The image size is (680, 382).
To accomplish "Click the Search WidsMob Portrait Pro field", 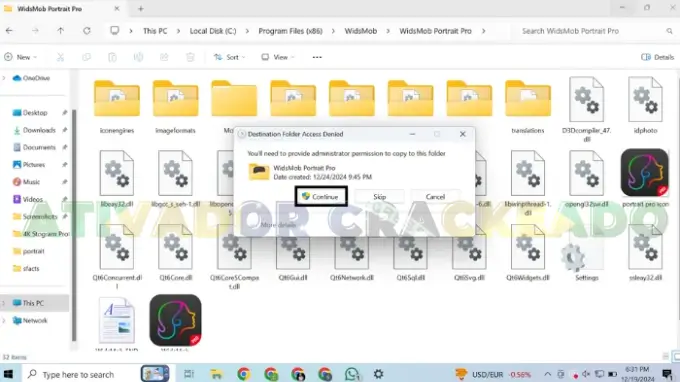I will [596, 31].
